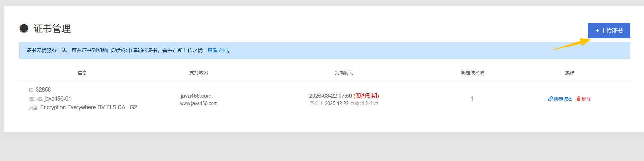The image size is (644, 161).
Task: Click the 绑定域名数 column header
Action: click(x=472, y=73)
